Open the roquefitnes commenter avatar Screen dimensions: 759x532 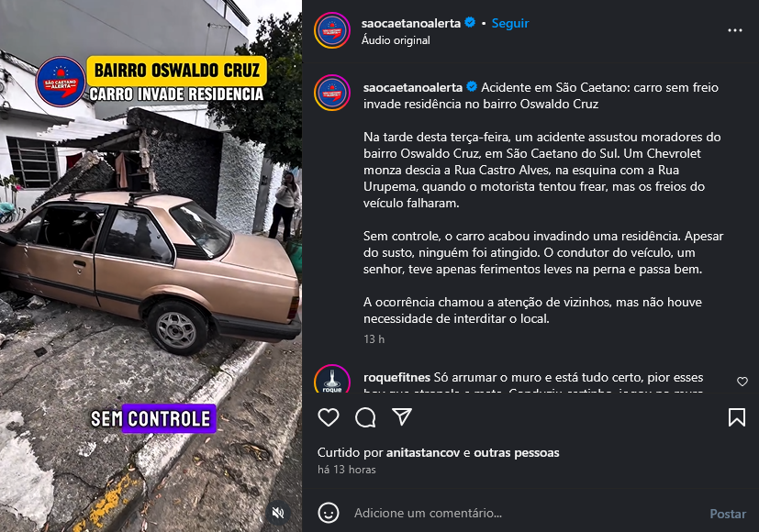coord(332,380)
